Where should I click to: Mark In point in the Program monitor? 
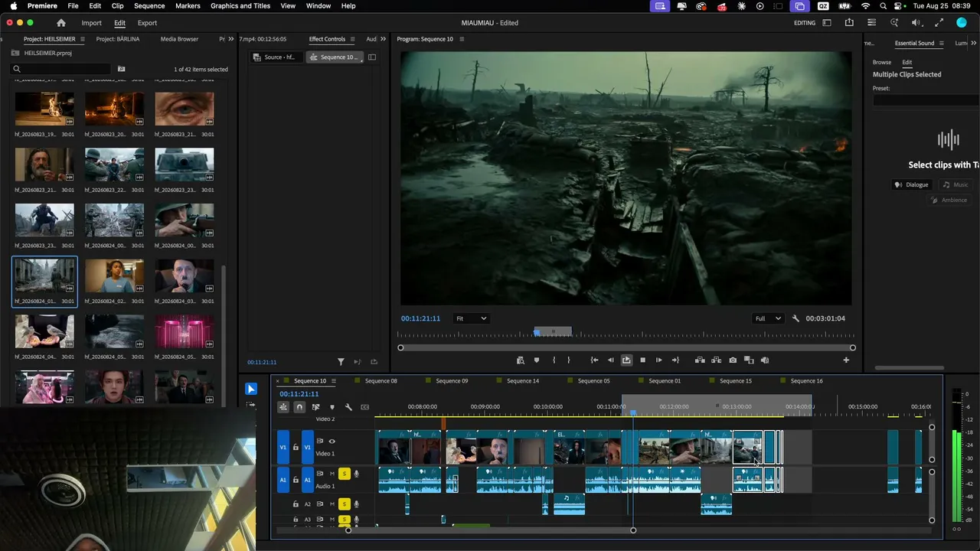tap(554, 360)
